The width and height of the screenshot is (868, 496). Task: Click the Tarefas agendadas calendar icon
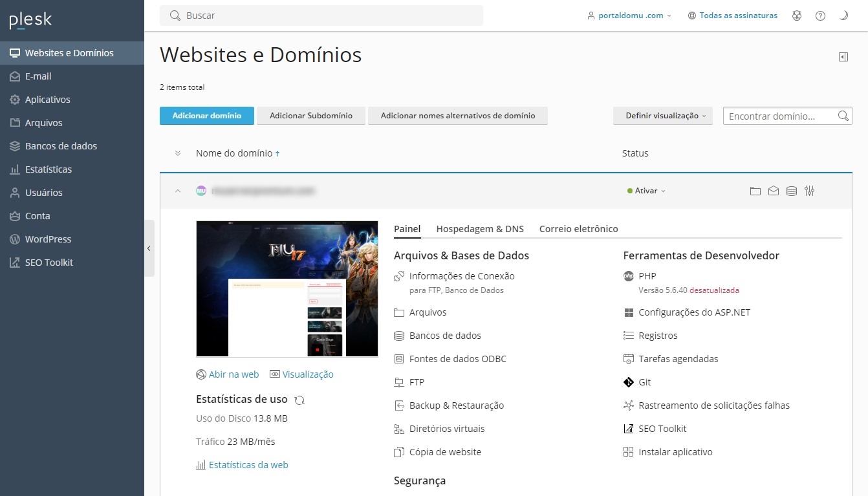(628, 359)
